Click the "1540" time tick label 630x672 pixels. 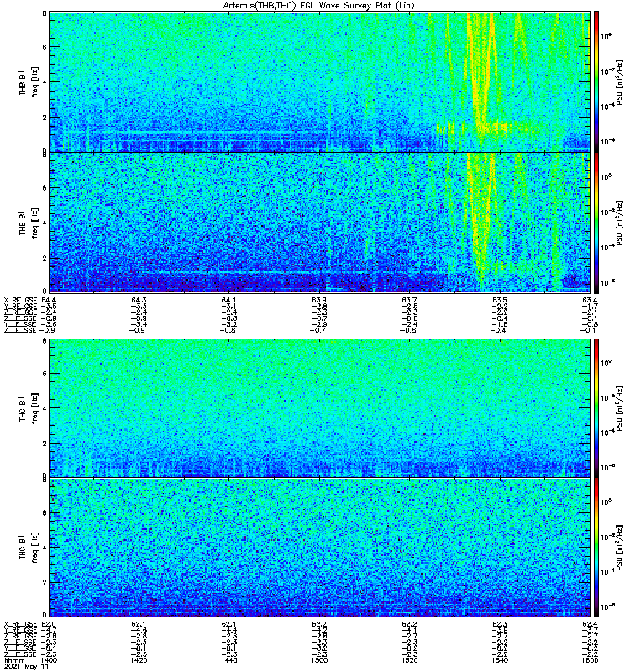click(500, 660)
